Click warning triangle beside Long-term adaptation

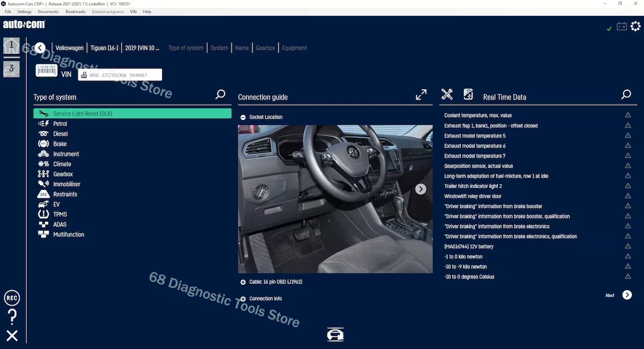[x=628, y=176]
